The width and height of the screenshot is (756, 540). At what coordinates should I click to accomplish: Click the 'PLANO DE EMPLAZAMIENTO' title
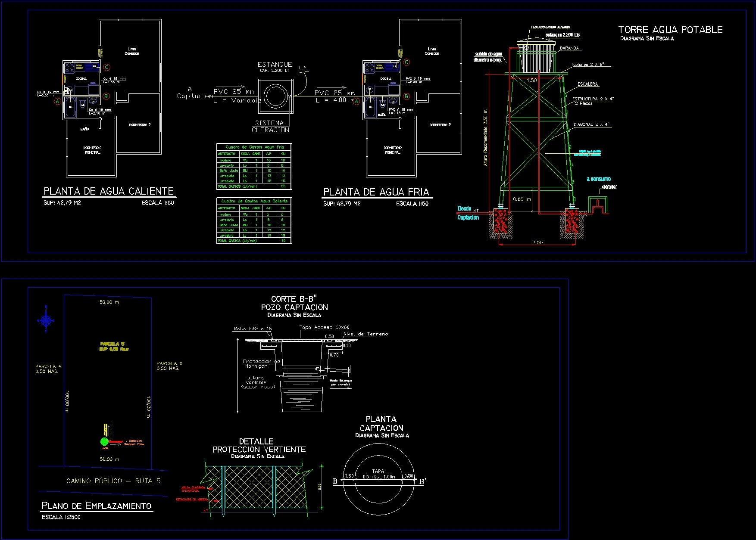click(x=97, y=506)
